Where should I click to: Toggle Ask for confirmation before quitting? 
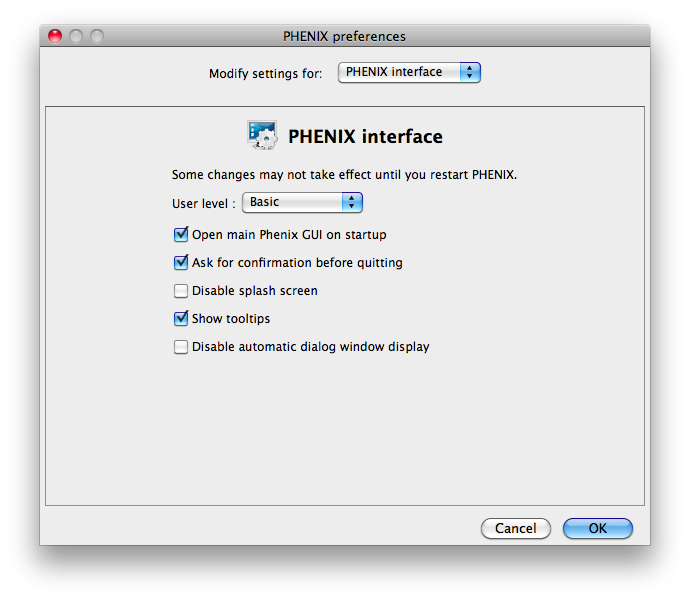tap(181, 263)
